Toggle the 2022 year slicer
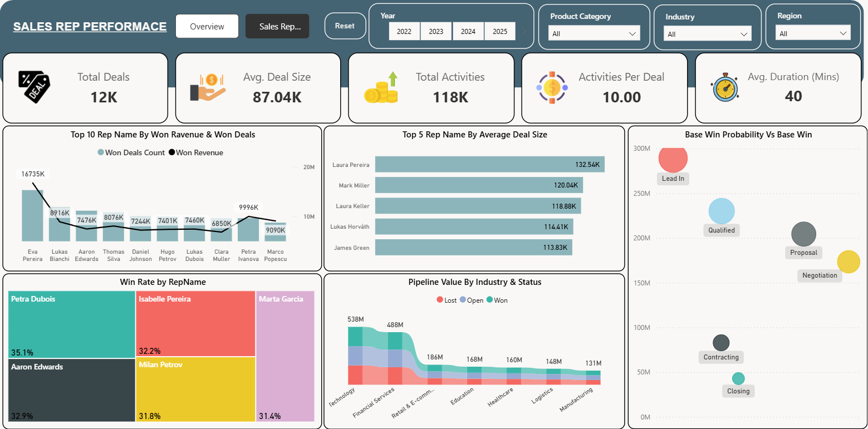868x429 pixels. pos(404,32)
